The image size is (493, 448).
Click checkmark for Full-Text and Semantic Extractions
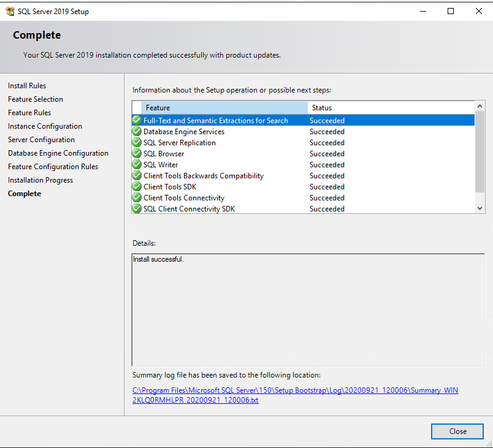tap(137, 121)
